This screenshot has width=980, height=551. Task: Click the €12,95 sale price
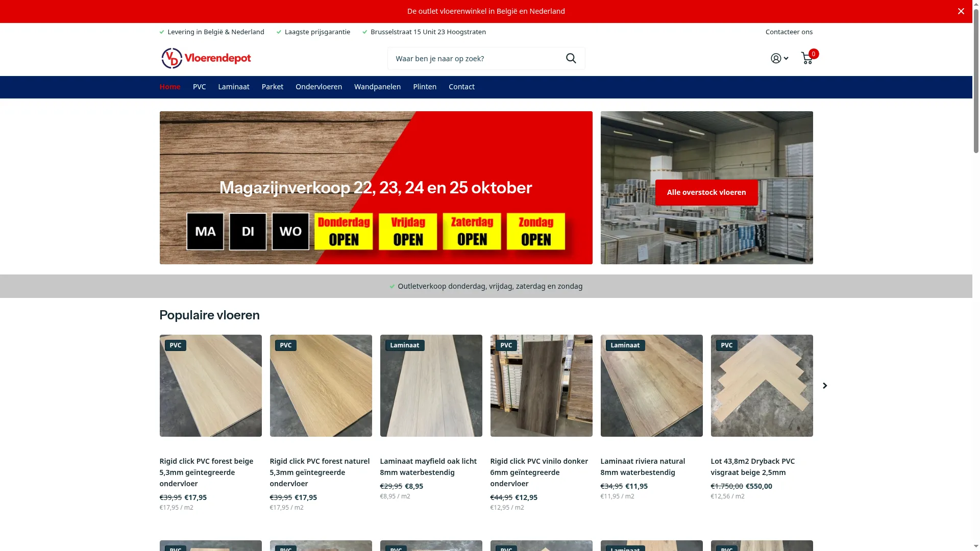pyautogui.click(x=526, y=497)
